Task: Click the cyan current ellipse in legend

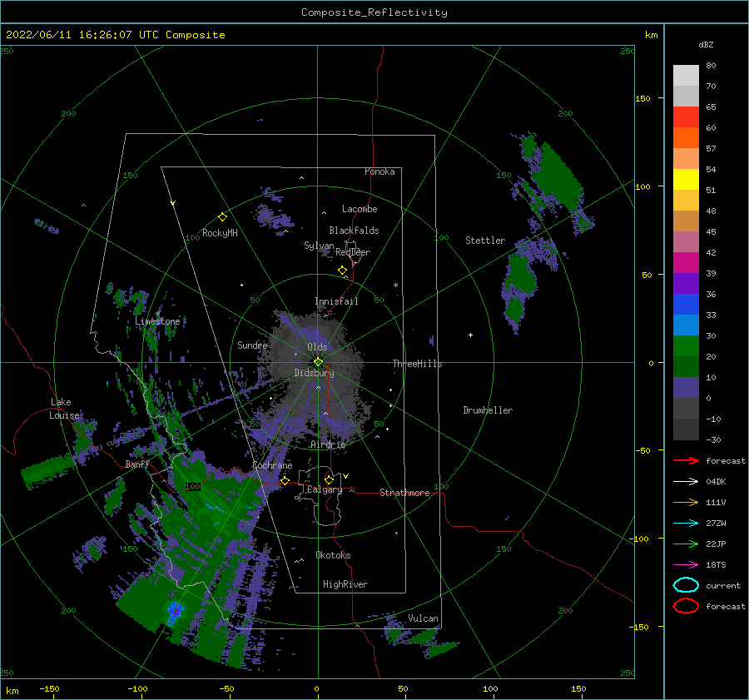Action: pyautogui.click(x=686, y=585)
